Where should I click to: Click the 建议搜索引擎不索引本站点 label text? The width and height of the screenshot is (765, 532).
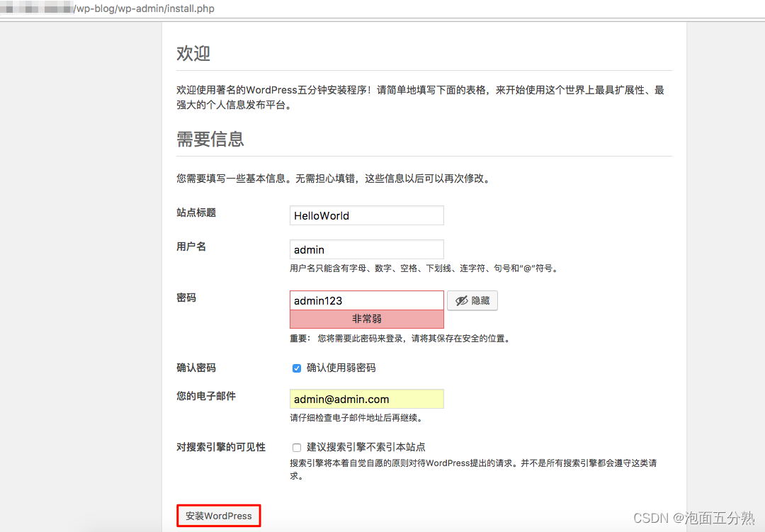[366, 446]
